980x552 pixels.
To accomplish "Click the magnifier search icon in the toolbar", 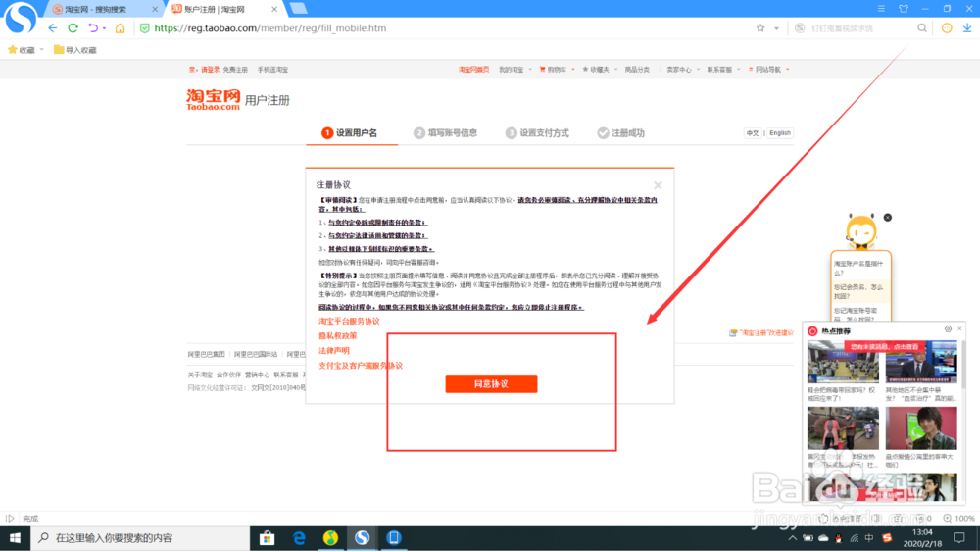I will 922,28.
